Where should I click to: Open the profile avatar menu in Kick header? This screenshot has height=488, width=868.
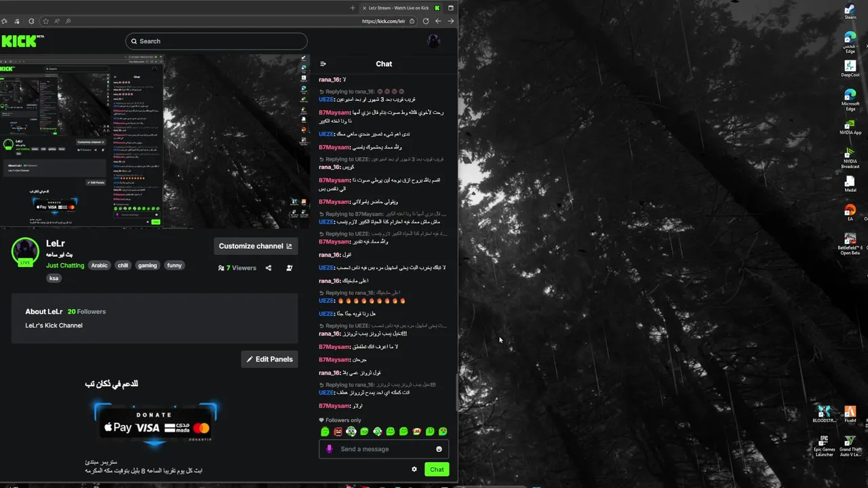(433, 41)
